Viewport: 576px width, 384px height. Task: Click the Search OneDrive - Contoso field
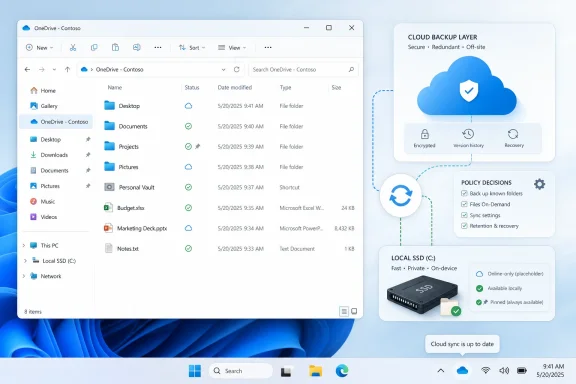click(x=303, y=69)
